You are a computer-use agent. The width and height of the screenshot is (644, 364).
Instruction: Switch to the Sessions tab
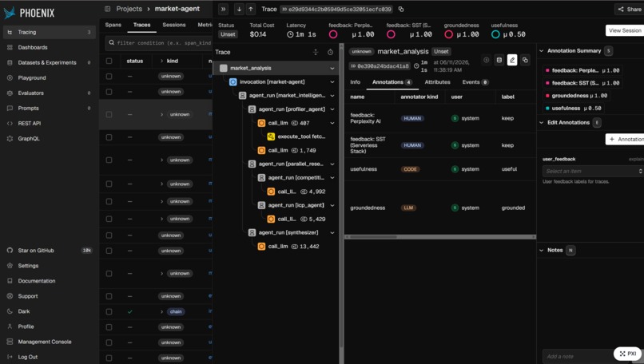click(173, 25)
